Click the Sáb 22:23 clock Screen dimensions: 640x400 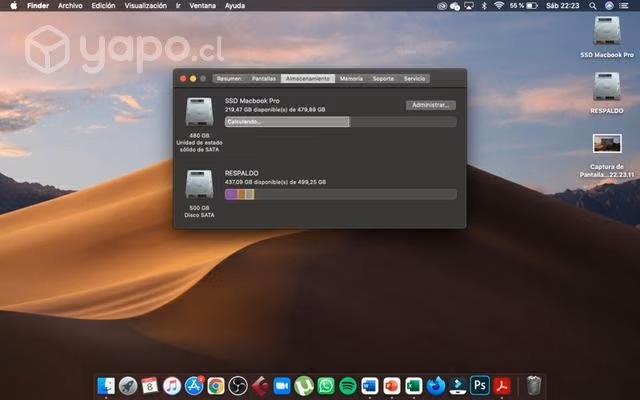pyautogui.click(x=562, y=6)
